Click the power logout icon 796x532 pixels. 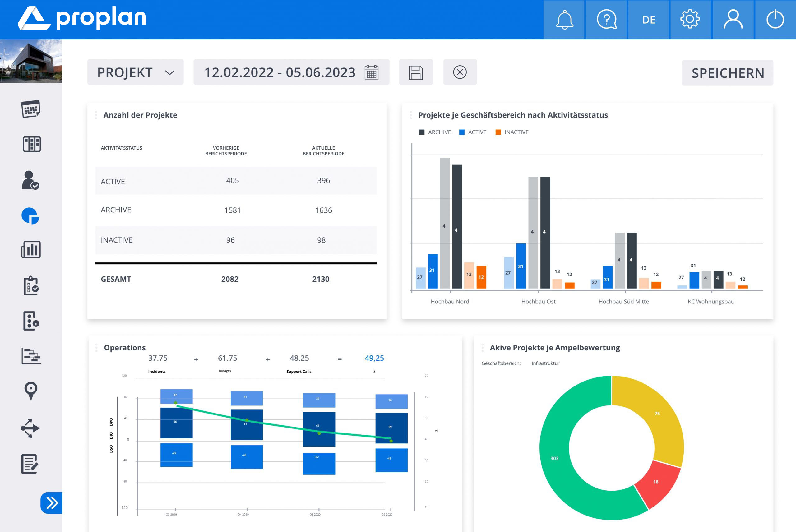(x=775, y=20)
